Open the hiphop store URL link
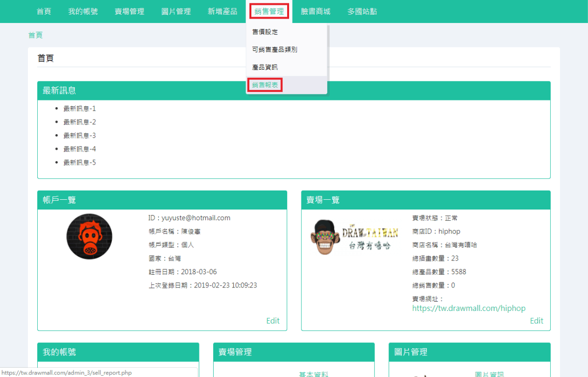The height and width of the screenshot is (377, 588). pyautogui.click(x=468, y=308)
